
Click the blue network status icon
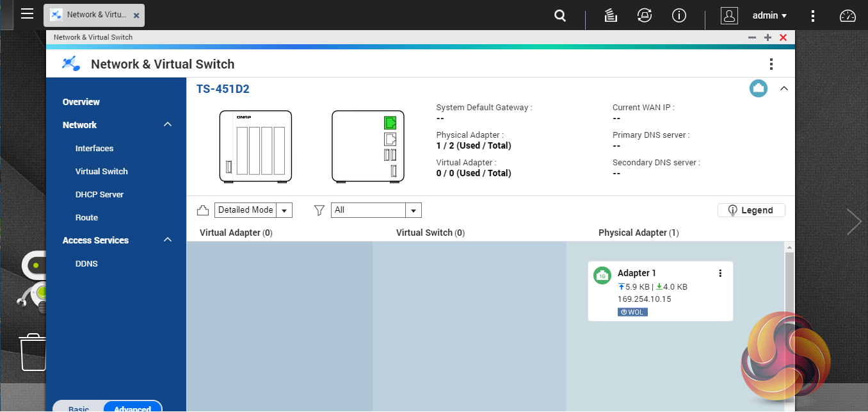[759, 88]
